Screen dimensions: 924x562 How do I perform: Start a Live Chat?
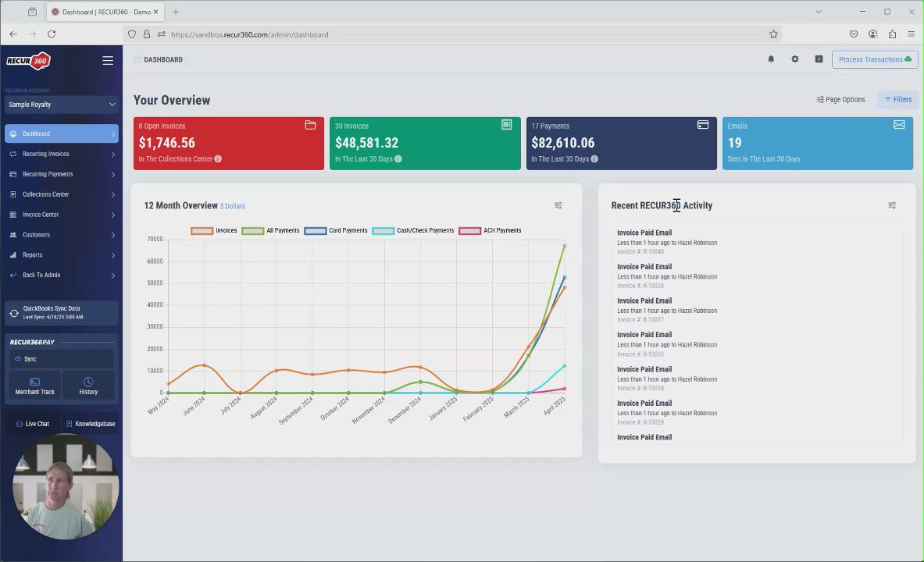32,424
